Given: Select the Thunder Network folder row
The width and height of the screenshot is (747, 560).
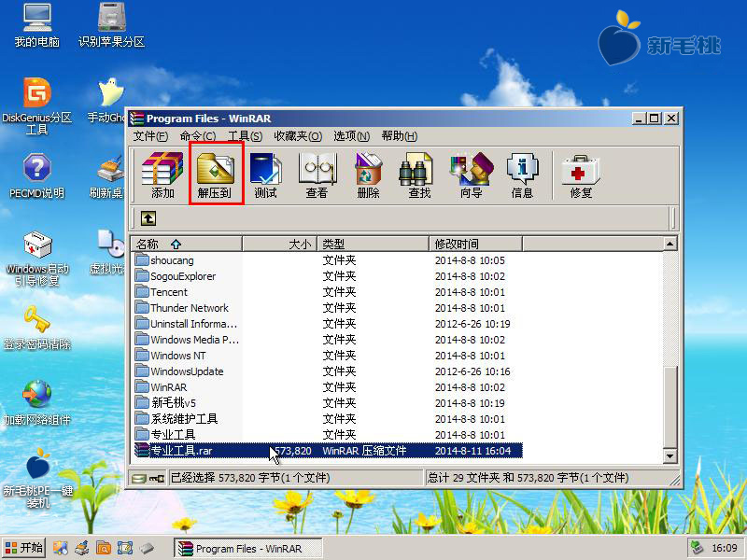Looking at the screenshot, I should click(327, 308).
